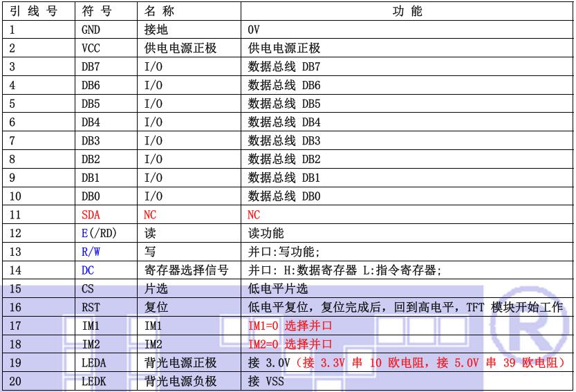Click the E(/RD) symbol in row 12

click(98, 234)
